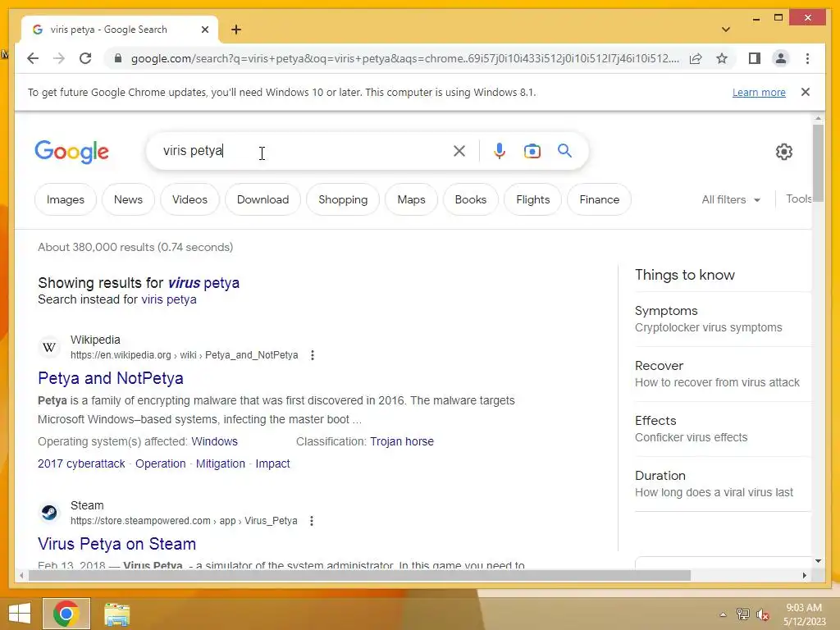Select the Flights filter chip
840x630 pixels.
[532, 199]
